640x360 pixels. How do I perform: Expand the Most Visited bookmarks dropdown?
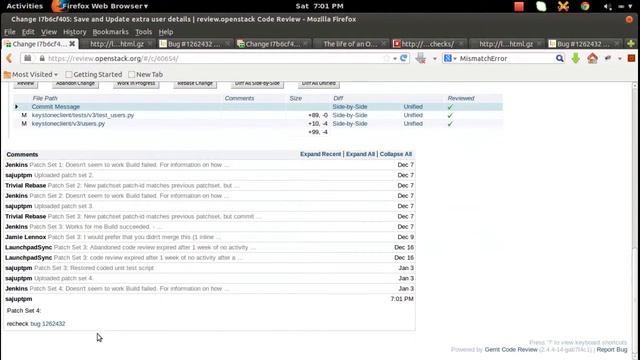56,75
